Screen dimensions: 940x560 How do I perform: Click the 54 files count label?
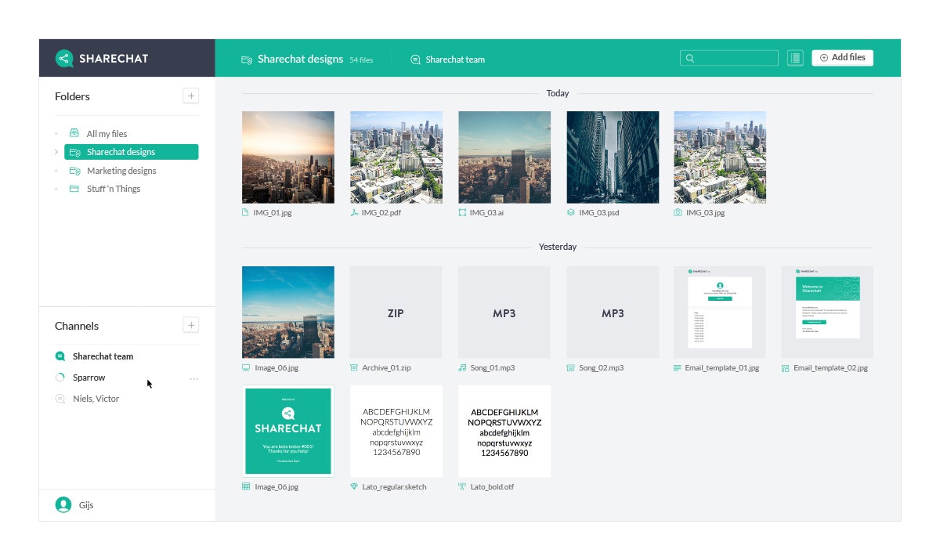tap(361, 60)
